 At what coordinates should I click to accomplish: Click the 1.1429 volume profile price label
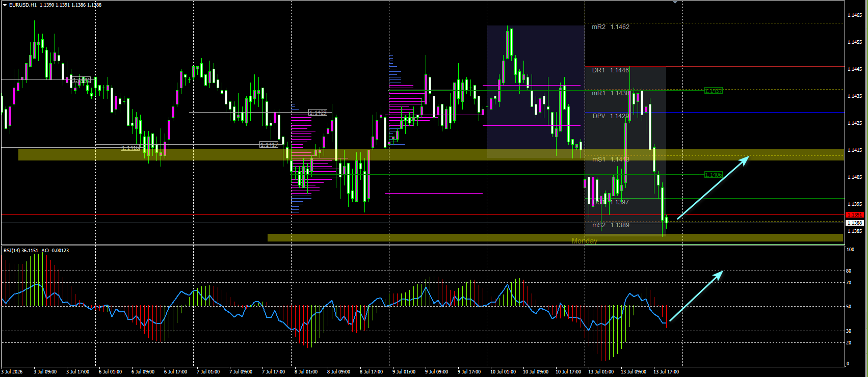tap(318, 113)
